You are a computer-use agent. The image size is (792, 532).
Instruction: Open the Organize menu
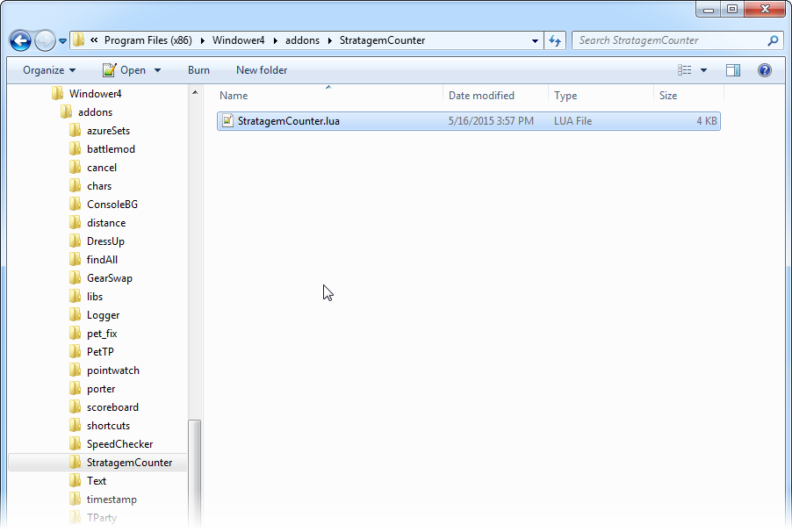[49, 70]
